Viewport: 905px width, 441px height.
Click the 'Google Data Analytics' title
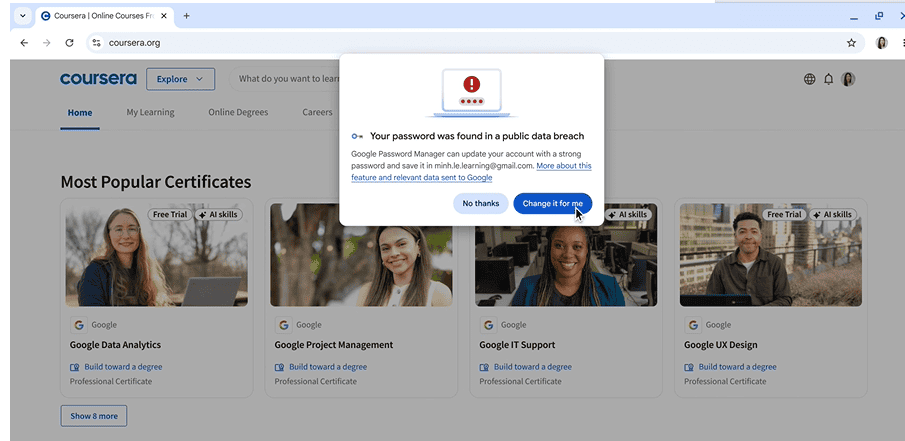click(x=115, y=345)
